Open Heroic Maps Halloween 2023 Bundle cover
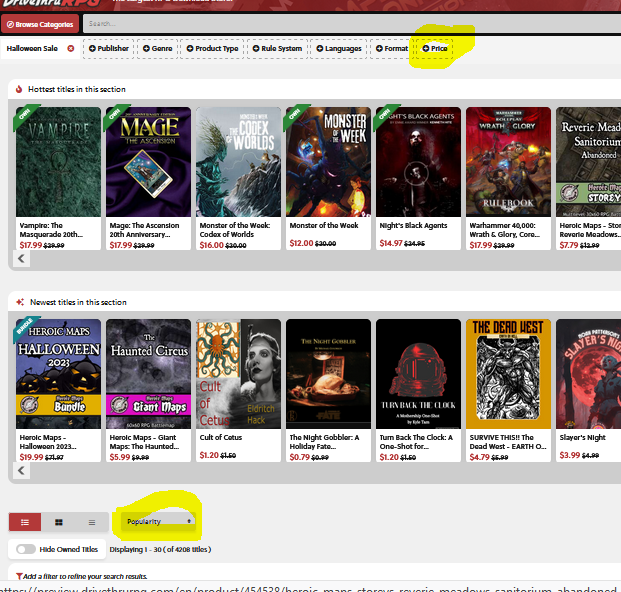Screen dimensions: 621x592 click(x=58, y=374)
